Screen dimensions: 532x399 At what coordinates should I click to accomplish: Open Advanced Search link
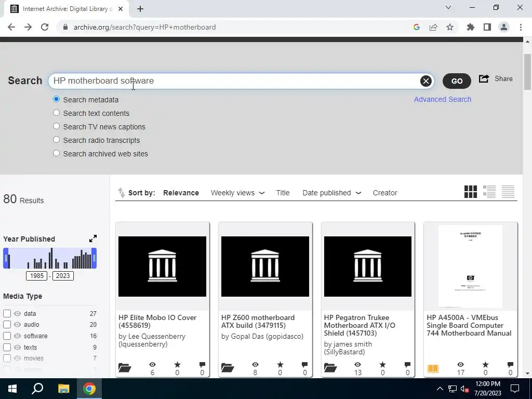click(443, 99)
